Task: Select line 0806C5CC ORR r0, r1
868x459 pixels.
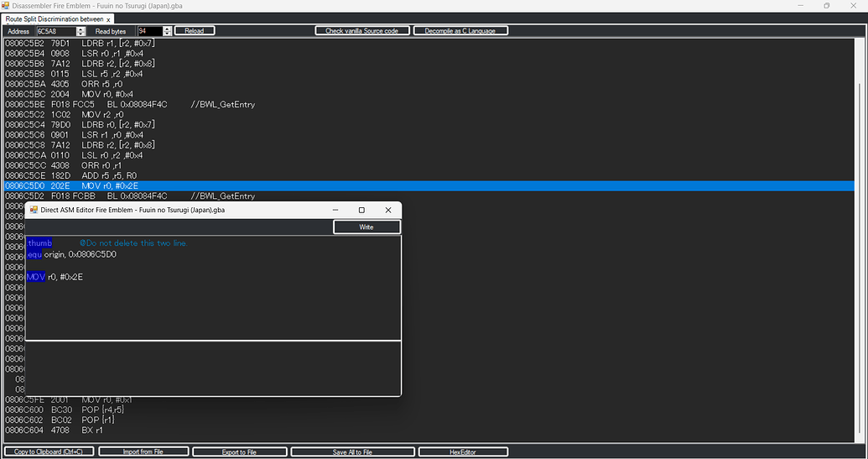Action: click(x=429, y=165)
